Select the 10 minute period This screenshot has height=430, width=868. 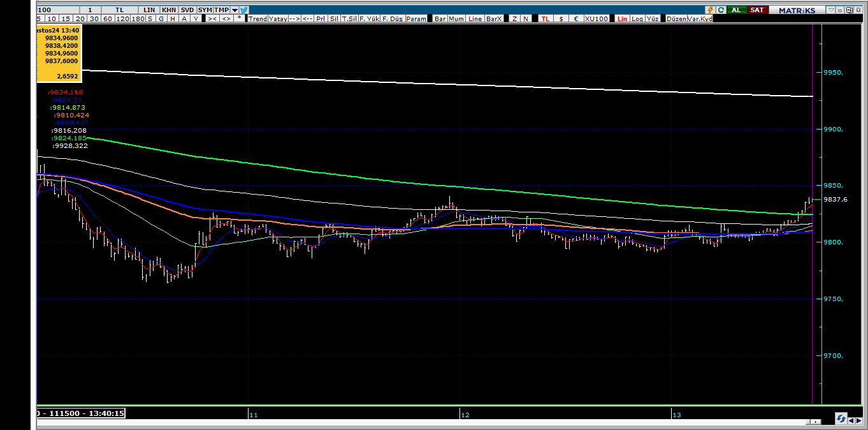[52, 19]
